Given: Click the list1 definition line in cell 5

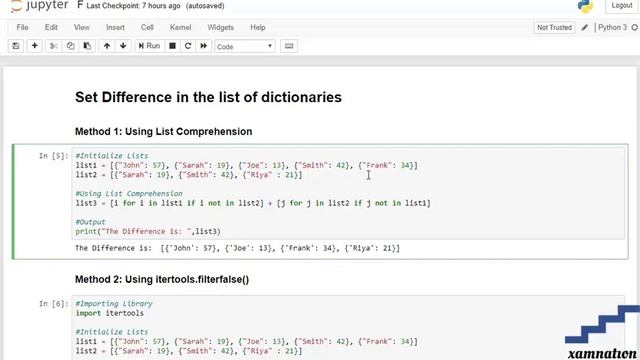Looking at the screenshot, I should coord(247,165).
